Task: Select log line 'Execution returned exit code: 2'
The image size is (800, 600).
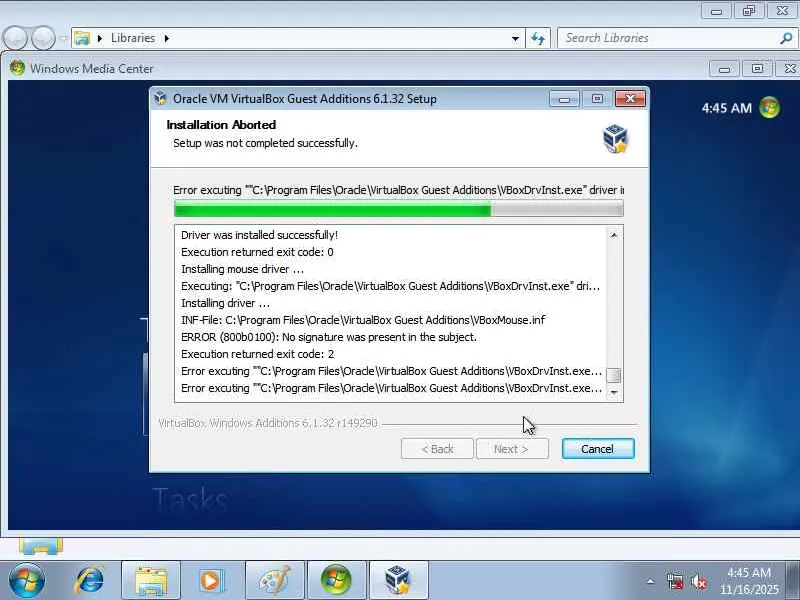Action: [x=258, y=354]
